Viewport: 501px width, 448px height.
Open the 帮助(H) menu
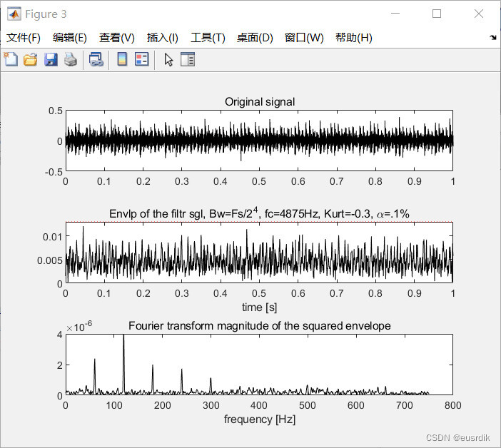coord(354,38)
